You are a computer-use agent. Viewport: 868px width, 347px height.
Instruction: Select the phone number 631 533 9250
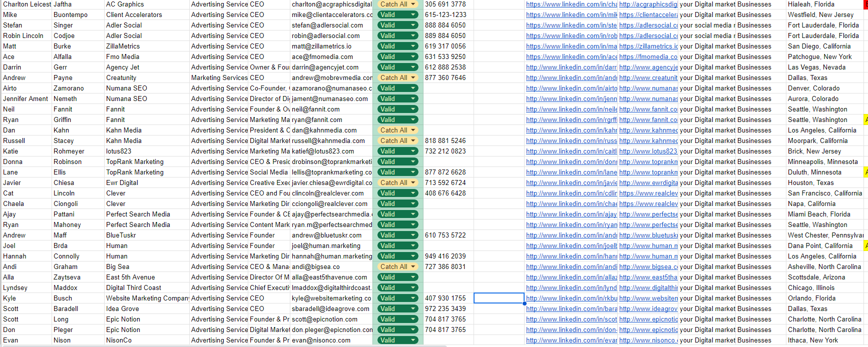point(449,56)
